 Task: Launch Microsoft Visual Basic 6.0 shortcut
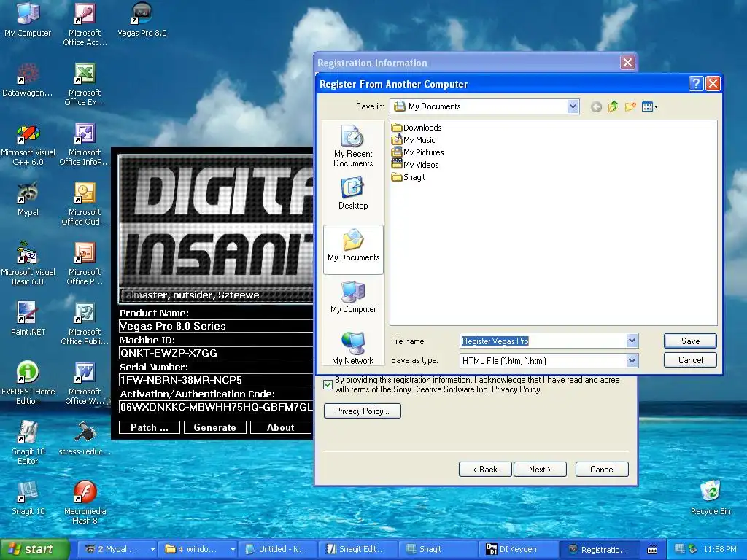[28, 263]
